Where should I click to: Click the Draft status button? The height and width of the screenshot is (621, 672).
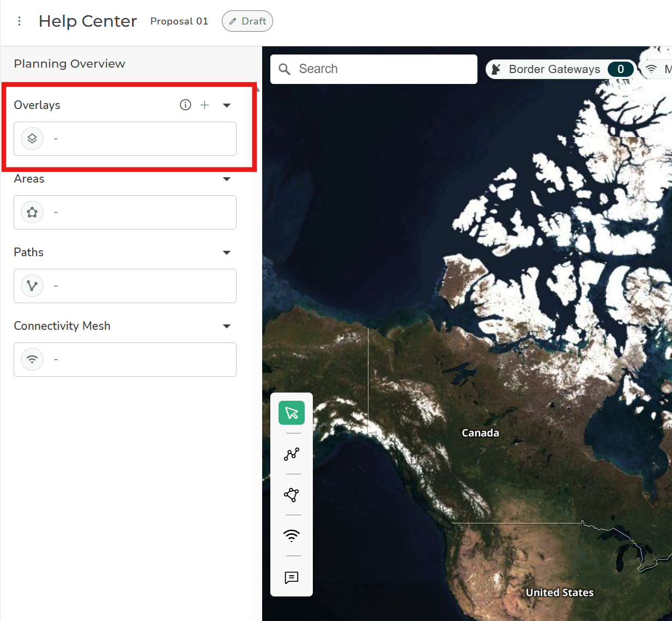point(247,21)
